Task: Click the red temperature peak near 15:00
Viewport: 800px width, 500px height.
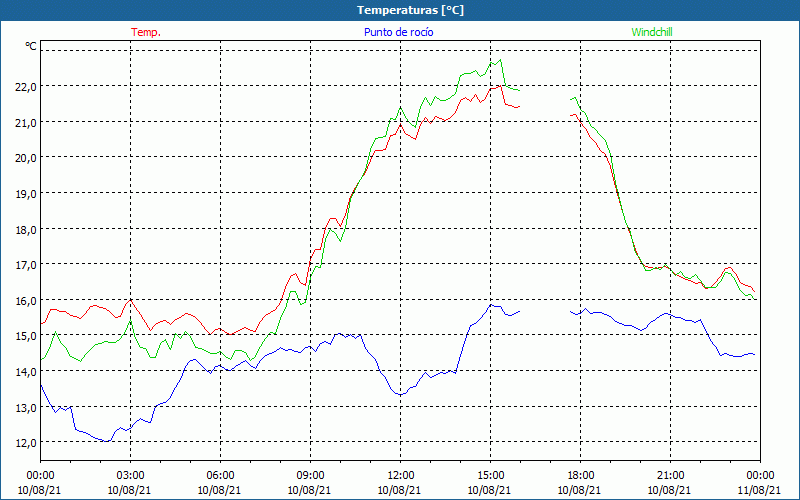Action: pos(501,86)
